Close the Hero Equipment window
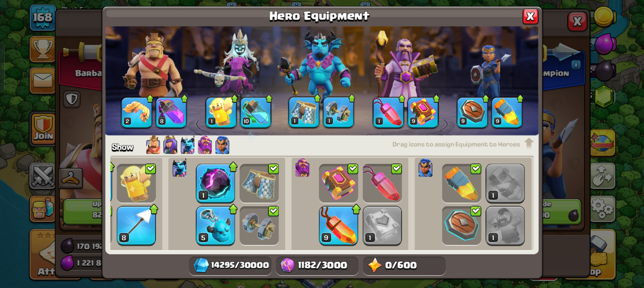644x288 pixels. point(530,17)
